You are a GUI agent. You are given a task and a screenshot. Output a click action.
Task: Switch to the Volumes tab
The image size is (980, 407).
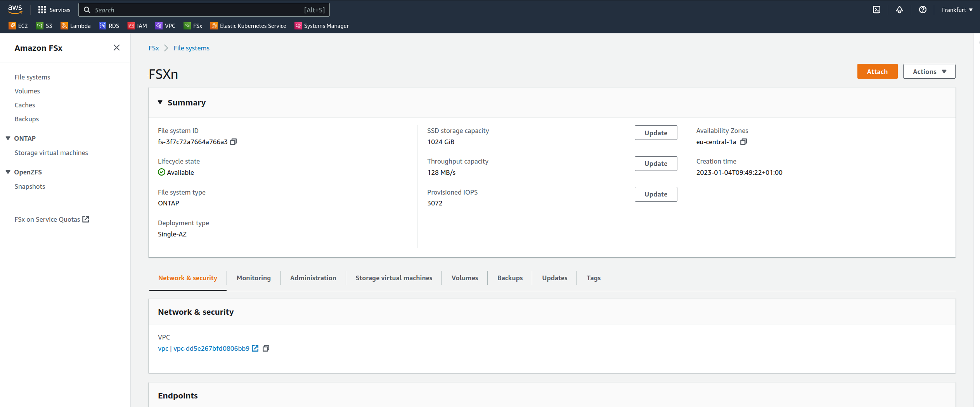[x=465, y=278]
